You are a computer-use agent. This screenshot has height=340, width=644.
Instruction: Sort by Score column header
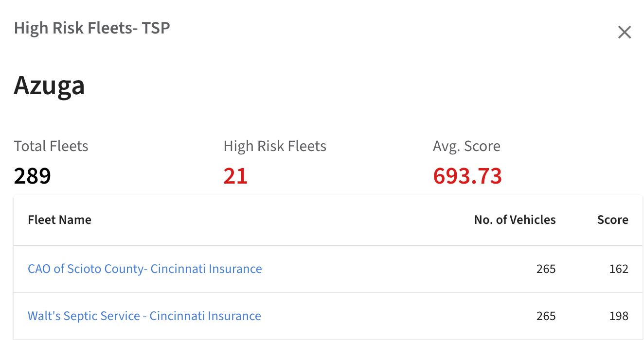(612, 220)
